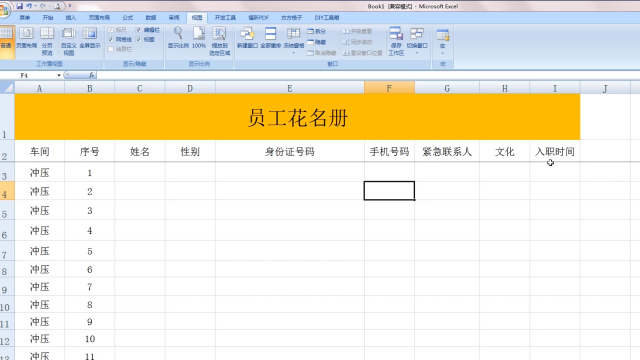The height and width of the screenshot is (360, 640).
Task: Customize the Quick Access Toolbar dropdown
Action: pyautogui.click(x=70, y=6)
